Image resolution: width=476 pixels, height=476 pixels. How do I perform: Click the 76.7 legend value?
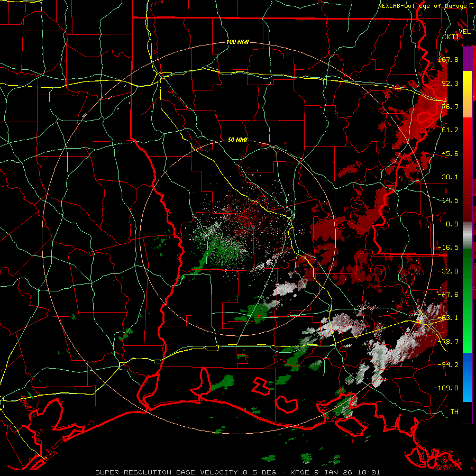point(450,106)
